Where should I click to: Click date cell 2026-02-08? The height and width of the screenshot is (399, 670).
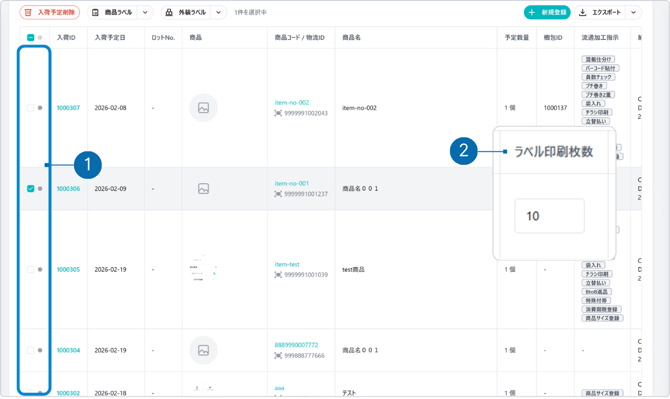110,108
